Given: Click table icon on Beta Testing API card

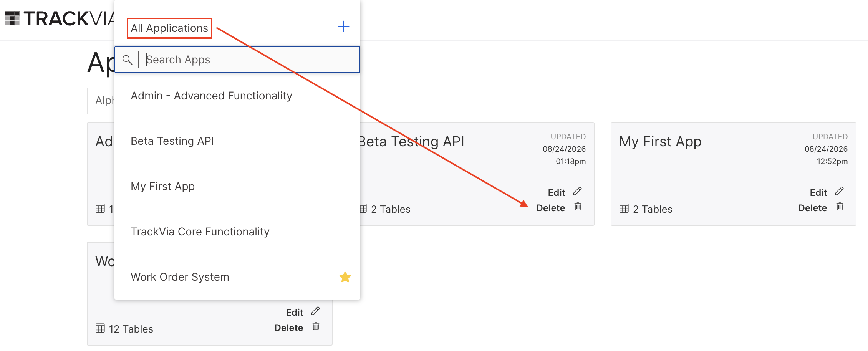Looking at the screenshot, I should coord(363,209).
